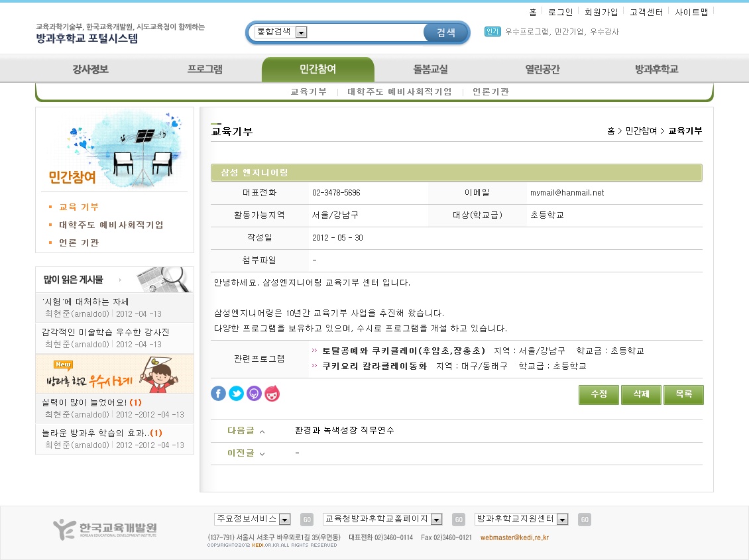Open related program 토탈공예와 쿠키클레이
The image size is (749, 560).
[404, 351]
